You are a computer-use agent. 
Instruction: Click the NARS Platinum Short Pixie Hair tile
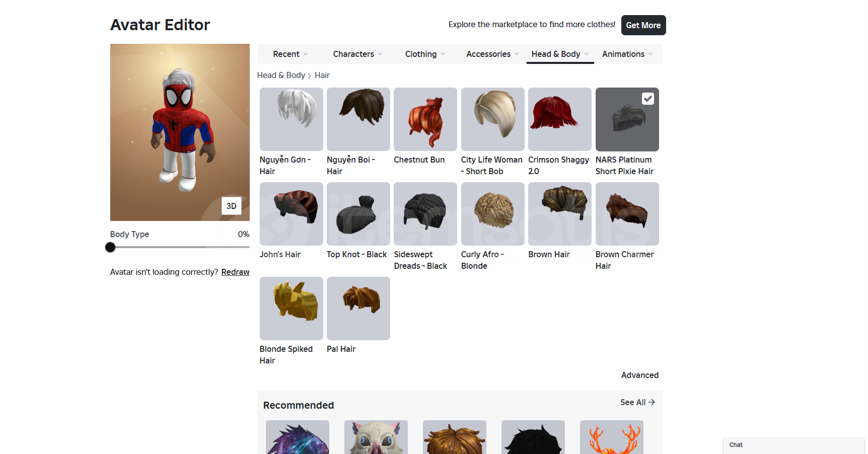pyautogui.click(x=627, y=119)
